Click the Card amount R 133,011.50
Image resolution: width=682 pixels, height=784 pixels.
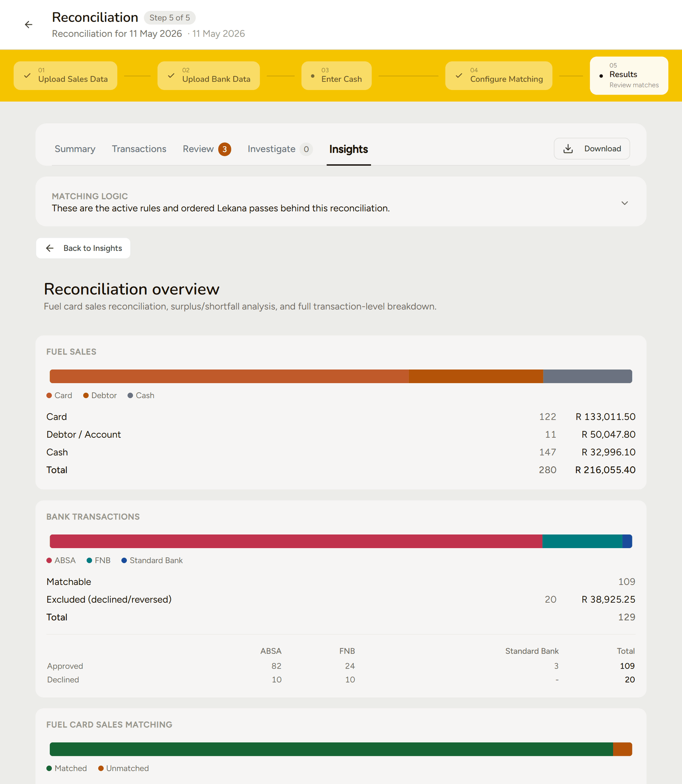(606, 417)
